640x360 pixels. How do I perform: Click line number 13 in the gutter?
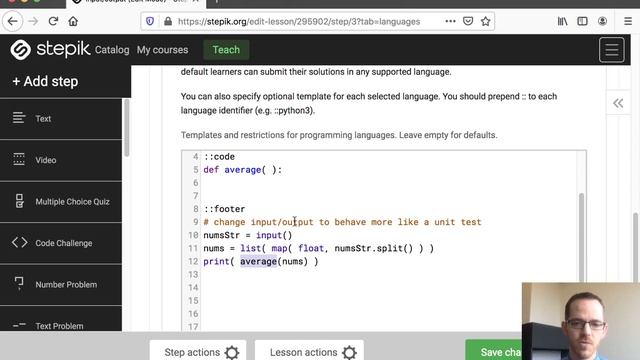tap(193, 274)
